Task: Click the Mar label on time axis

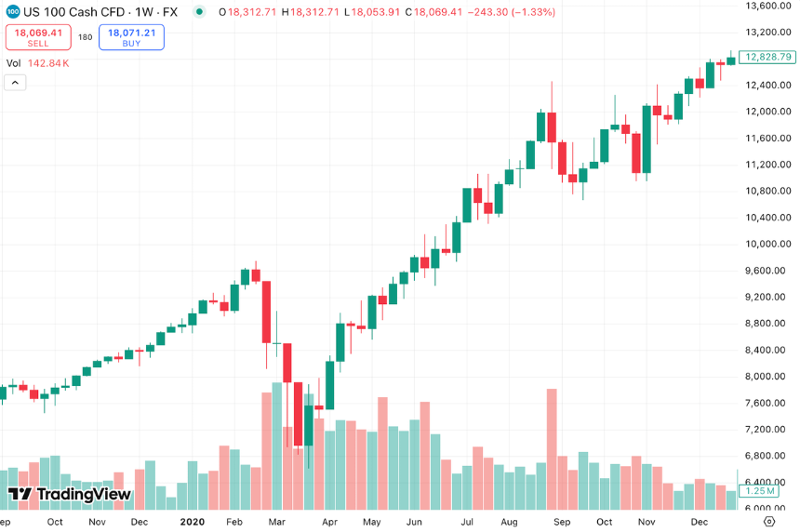Action: pyautogui.click(x=276, y=522)
